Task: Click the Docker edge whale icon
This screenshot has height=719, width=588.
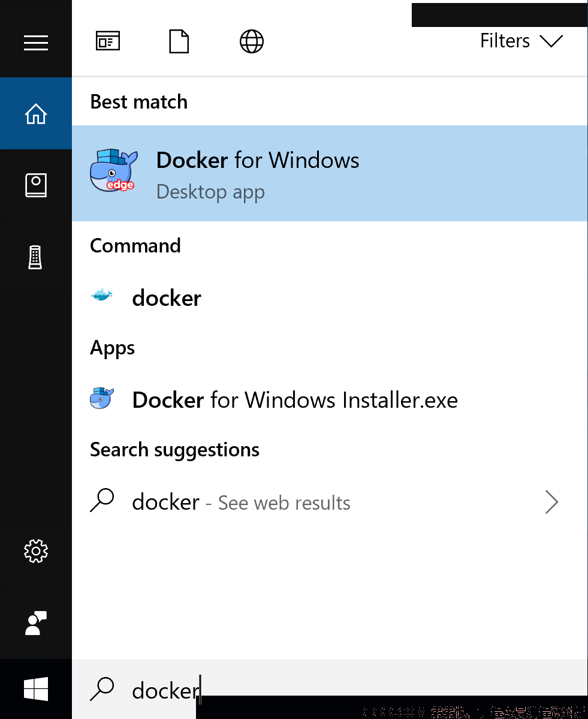Action: coord(113,170)
